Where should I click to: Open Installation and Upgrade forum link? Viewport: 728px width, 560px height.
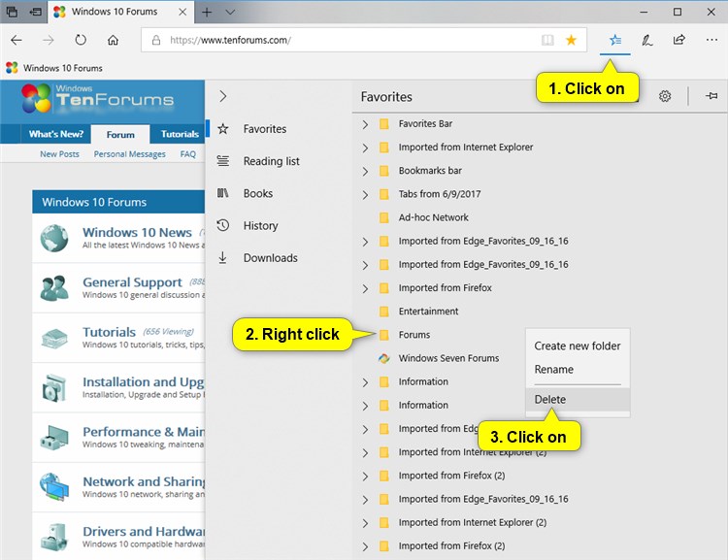pyautogui.click(x=143, y=381)
